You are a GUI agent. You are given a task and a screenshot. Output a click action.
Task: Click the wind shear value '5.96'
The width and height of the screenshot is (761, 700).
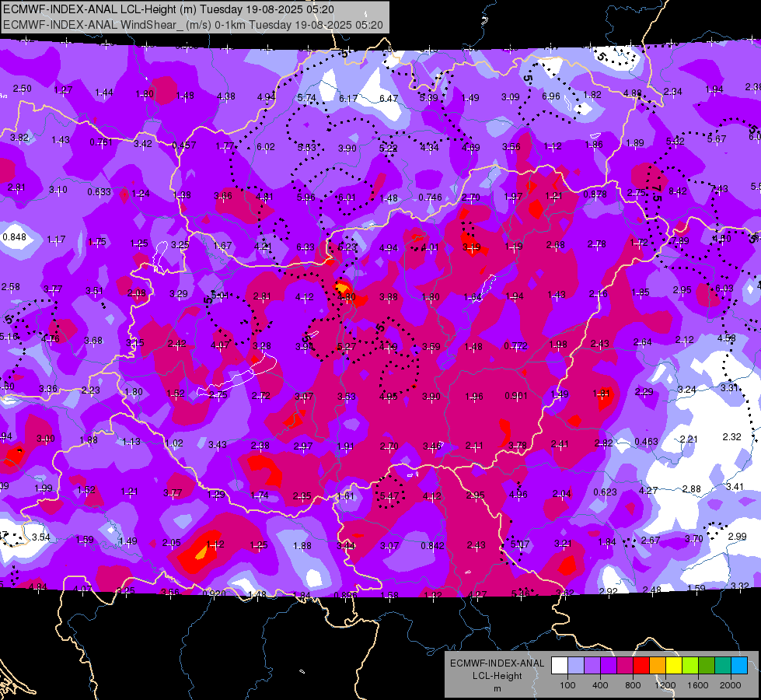click(305, 198)
